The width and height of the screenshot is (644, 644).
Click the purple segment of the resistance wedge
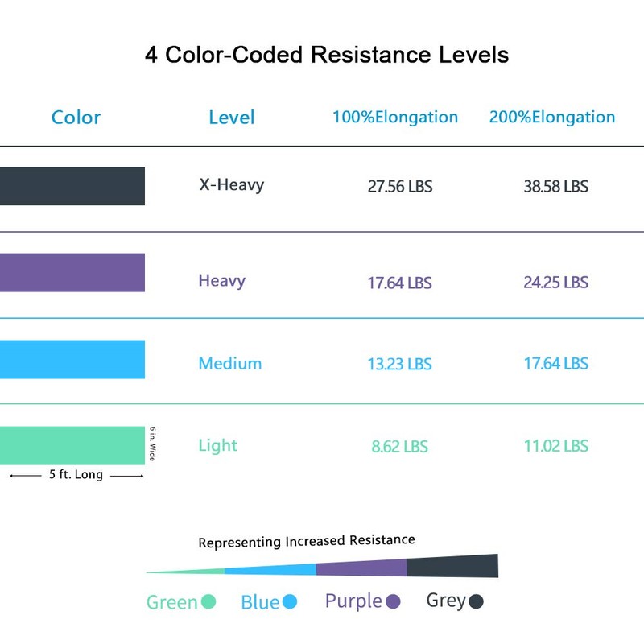click(361, 568)
